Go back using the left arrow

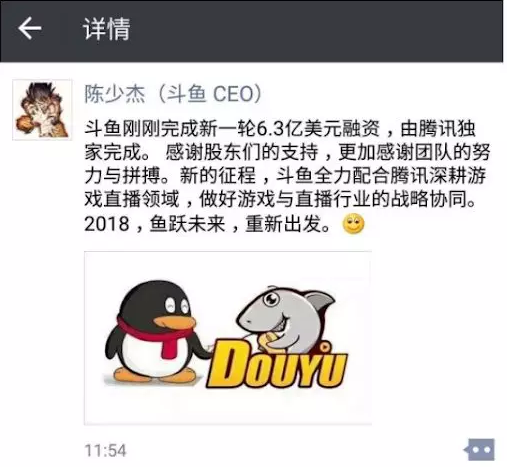tap(29, 28)
